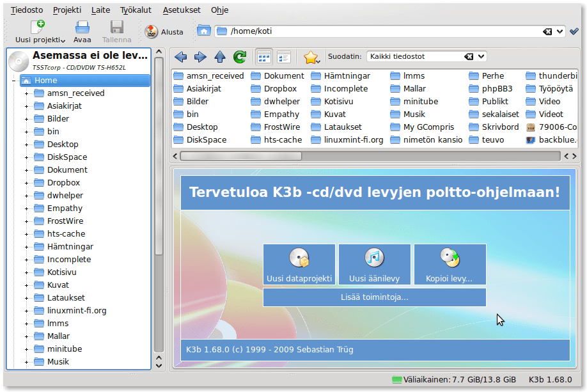This screenshot has height=392, width=587.
Task: Navigate forward with right arrow icon
Action: [x=200, y=57]
